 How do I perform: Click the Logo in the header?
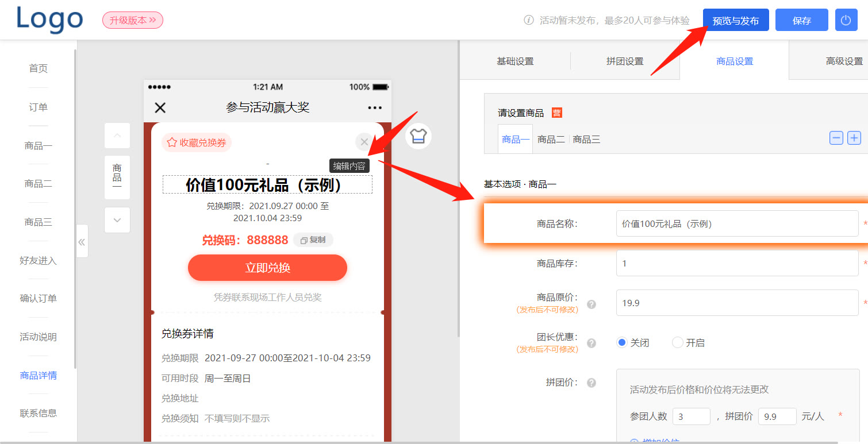click(x=49, y=19)
